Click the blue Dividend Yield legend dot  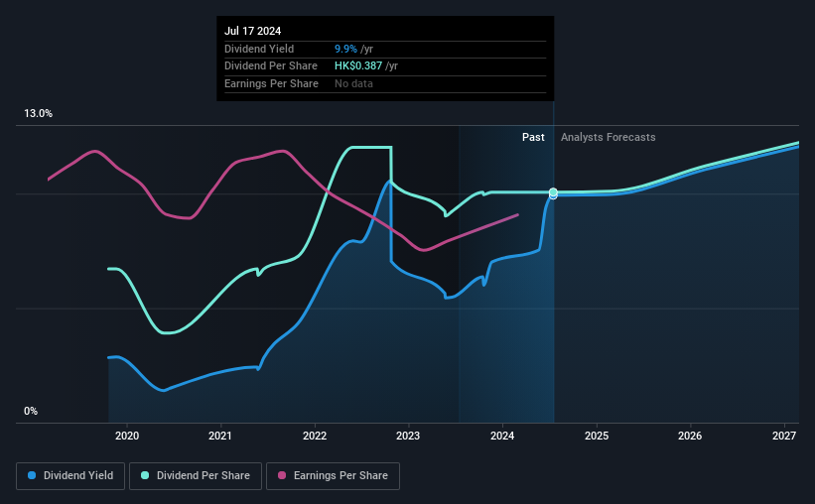[x=32, y=475]
